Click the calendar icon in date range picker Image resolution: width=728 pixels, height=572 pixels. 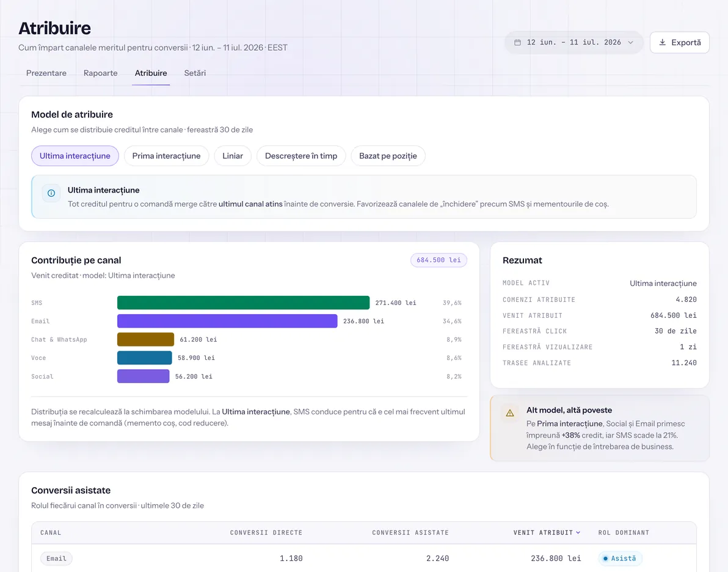coord(517,42)
